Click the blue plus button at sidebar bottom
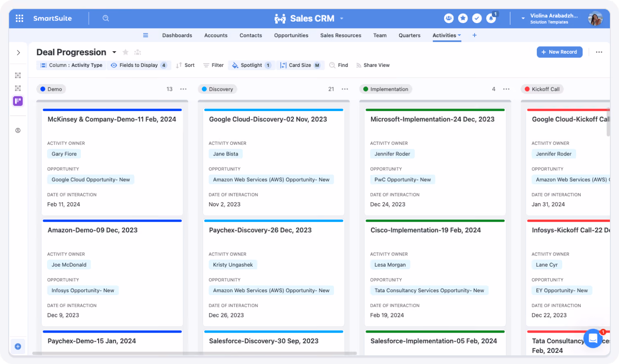This screenshot has width=619, height=364. click(x=18, y=347)
